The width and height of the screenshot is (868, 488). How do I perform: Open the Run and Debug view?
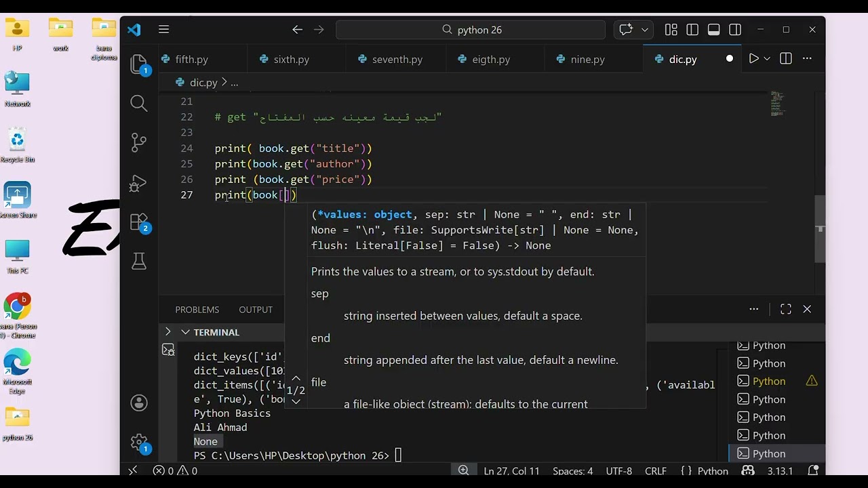[x=139, y=182]
